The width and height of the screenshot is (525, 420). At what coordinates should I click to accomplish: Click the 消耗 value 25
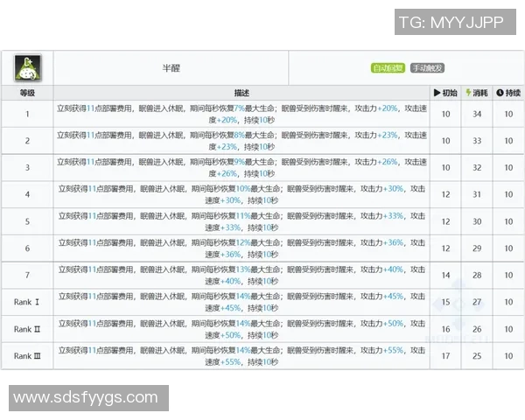[x=477, y=356]
